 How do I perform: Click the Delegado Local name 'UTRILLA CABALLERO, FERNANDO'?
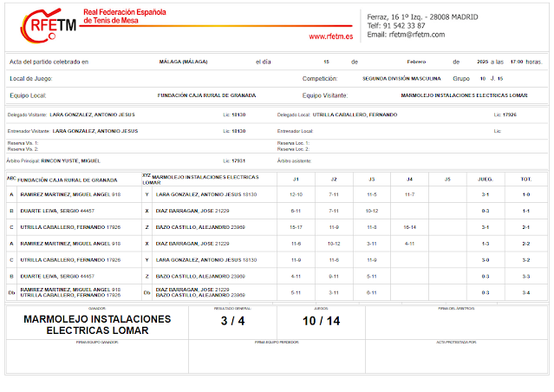[x=355, y=114]
